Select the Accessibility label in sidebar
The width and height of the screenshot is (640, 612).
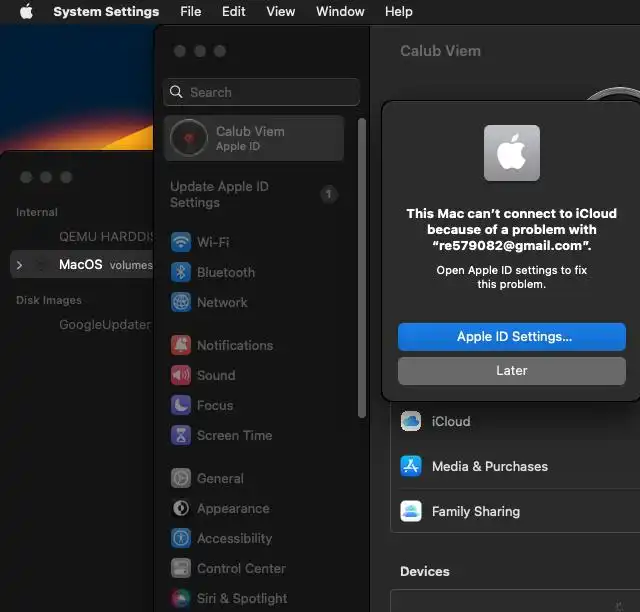pyautogui.click(x=235, y=539)
